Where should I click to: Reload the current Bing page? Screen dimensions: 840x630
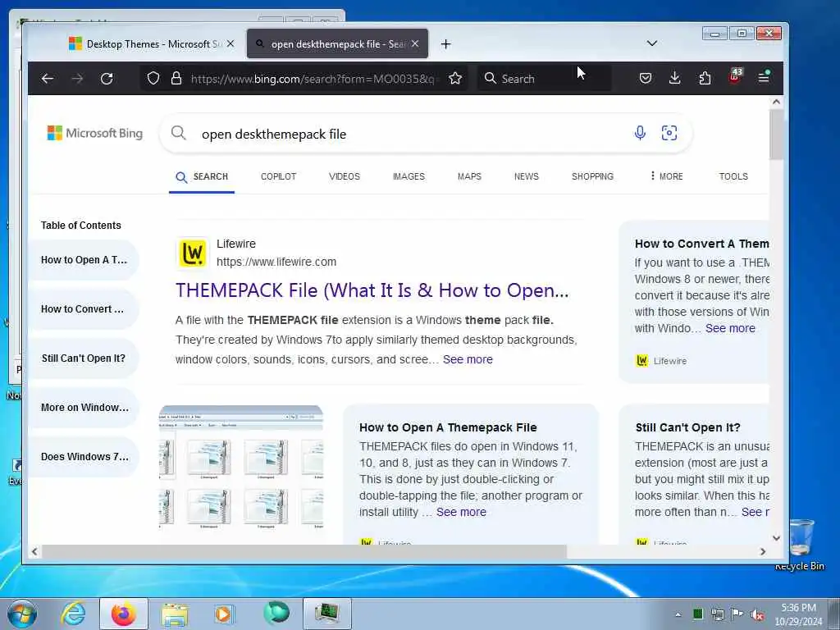(107, 79)
